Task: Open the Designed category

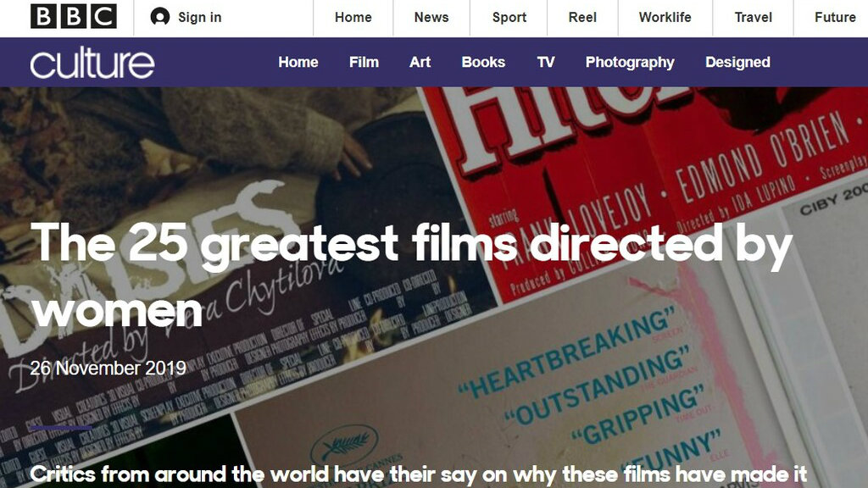Action: click(738, 62)
